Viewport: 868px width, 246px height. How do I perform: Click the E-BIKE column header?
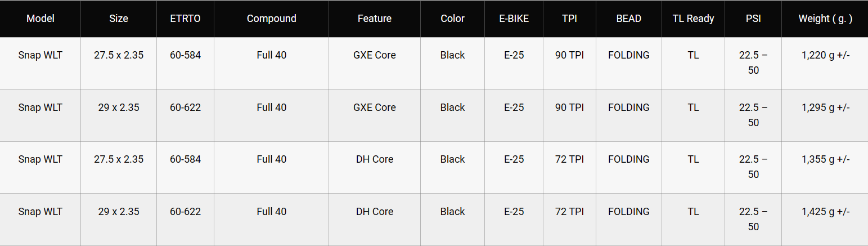point(514,19)
